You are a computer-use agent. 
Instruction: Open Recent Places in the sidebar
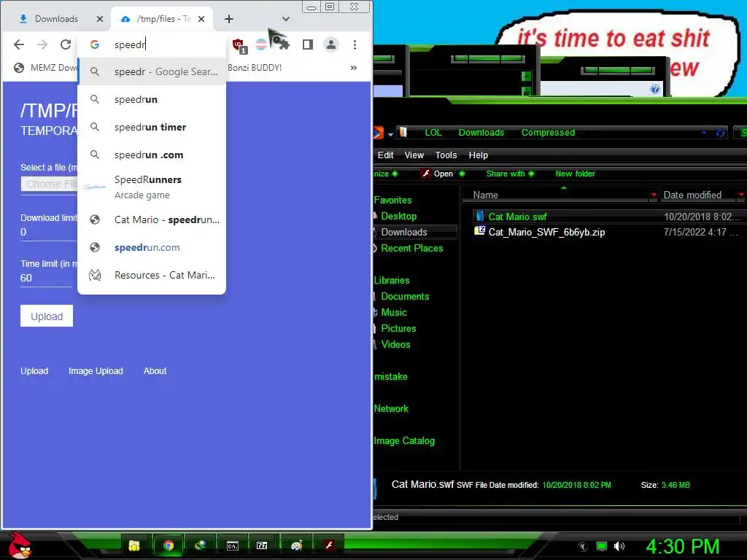[411, 248]
